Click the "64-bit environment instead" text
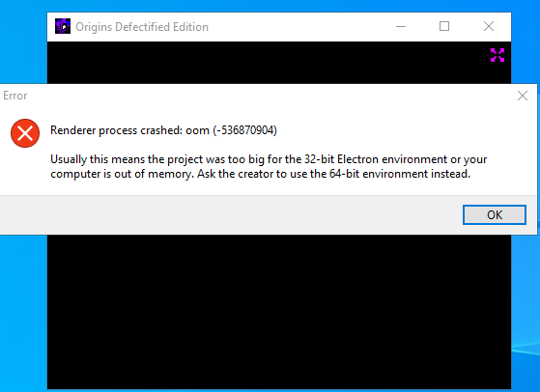Viewport: 540px width, 392px height. (400, 174)
